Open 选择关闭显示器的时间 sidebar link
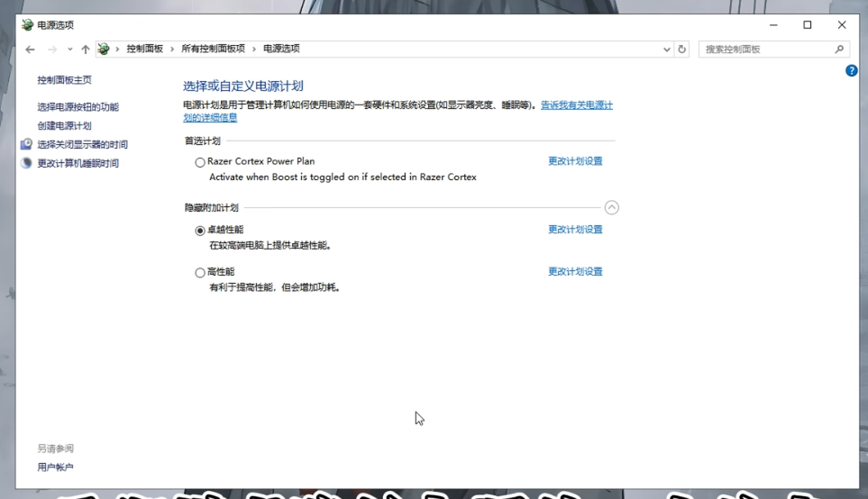 pos(82,145)
